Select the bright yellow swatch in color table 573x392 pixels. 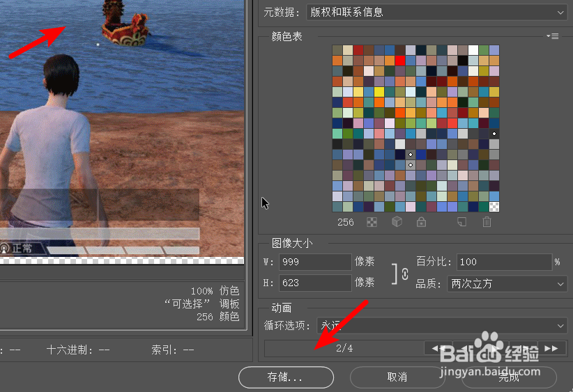(x=379, y=92)
